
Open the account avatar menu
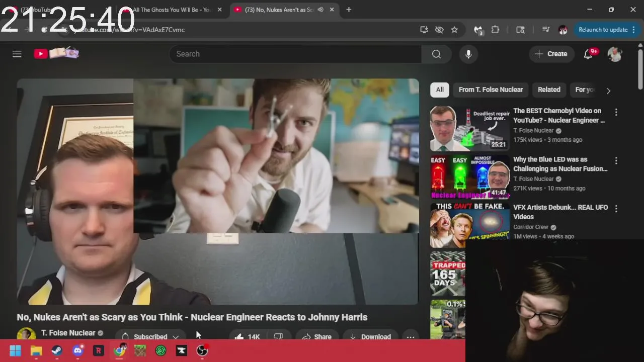coord(615,54)
